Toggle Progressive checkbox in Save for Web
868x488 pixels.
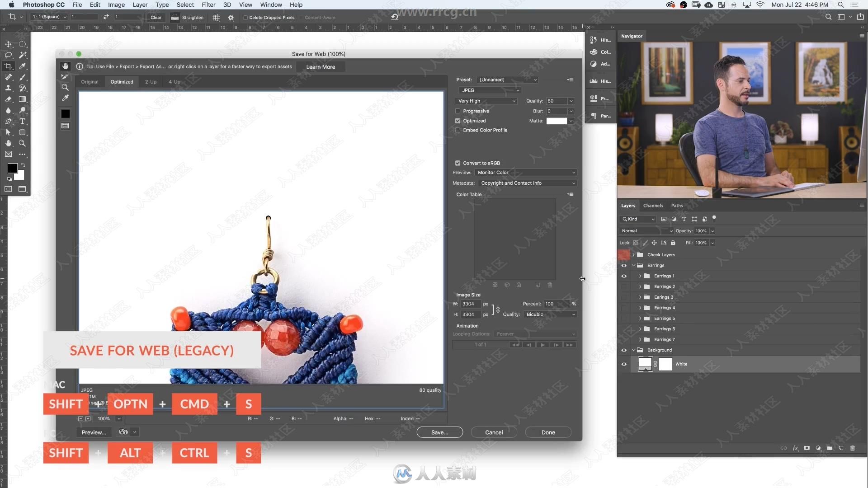coord(458,110)
